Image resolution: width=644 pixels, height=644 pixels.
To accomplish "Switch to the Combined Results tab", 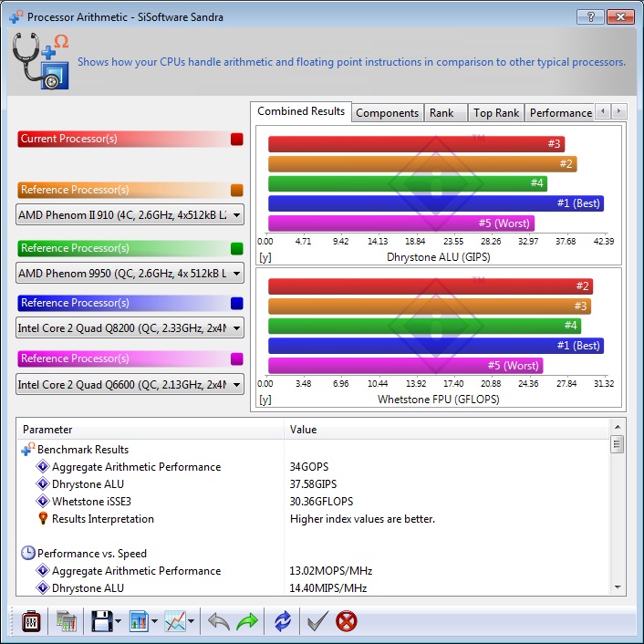I will point(301,111).
